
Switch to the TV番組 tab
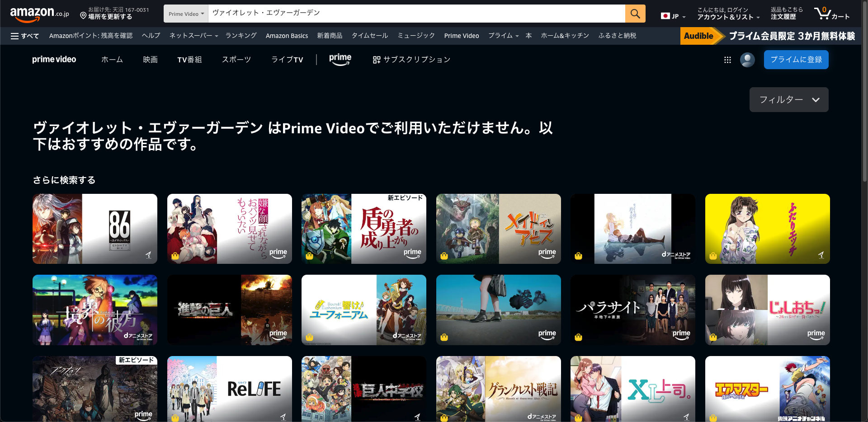pyautogui.click(x=189, y=59)
